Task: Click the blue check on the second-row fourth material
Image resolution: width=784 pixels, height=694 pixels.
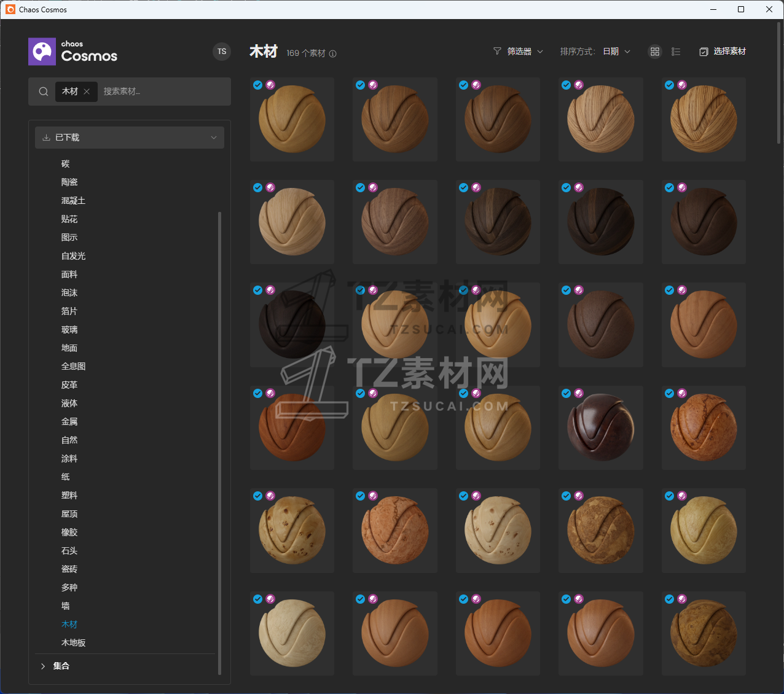Action: point(566,188)
